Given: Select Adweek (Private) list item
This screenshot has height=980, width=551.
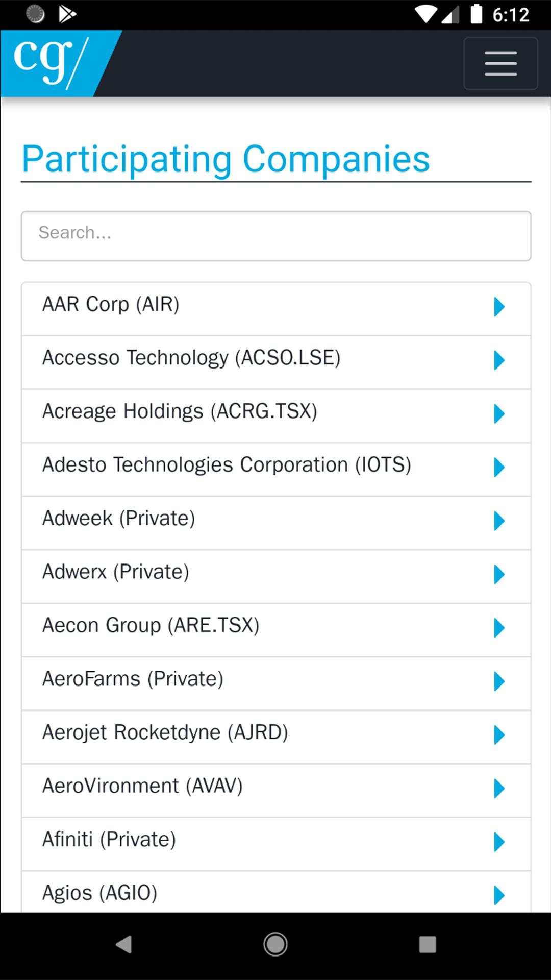Looking at the screenshot, I should [x=276, y=523].
